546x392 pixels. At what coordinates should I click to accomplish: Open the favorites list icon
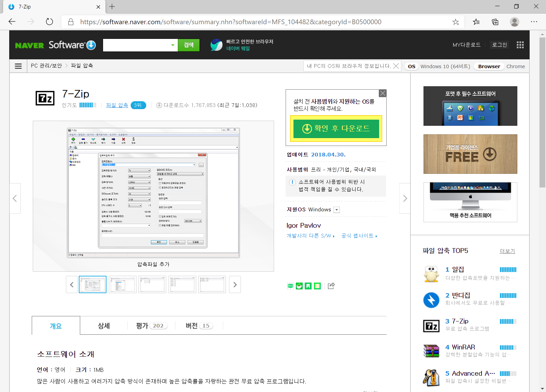point(476,22)
